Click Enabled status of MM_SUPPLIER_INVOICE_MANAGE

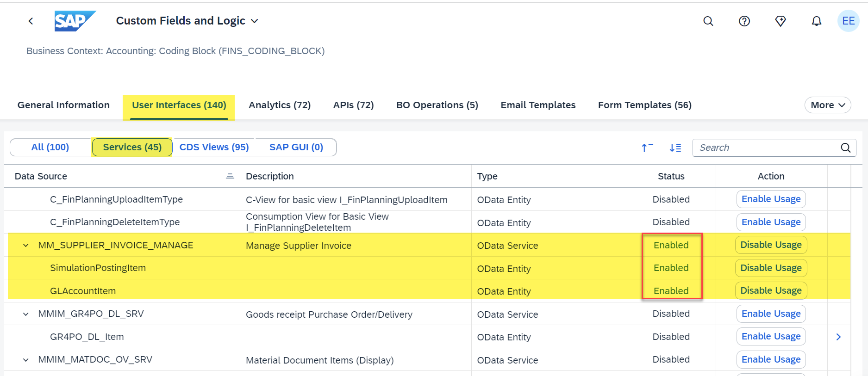[x=671, y=245]
